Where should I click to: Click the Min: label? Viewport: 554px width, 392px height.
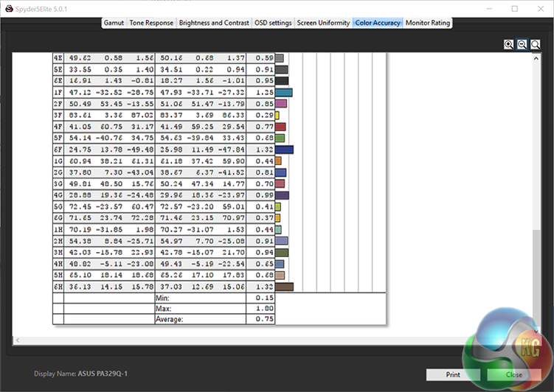coord(162,298)
